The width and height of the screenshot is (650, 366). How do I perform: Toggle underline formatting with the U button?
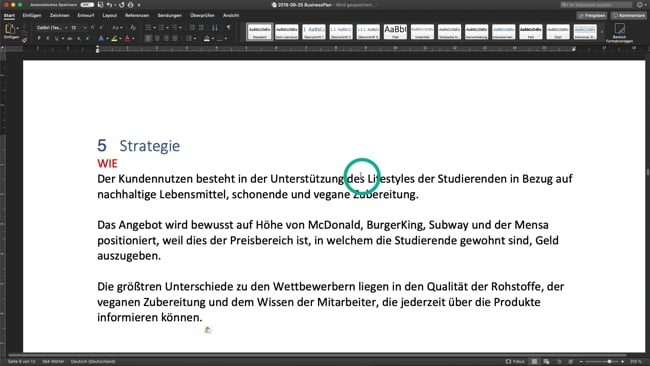pyautogui.click(x=57, y=39)
